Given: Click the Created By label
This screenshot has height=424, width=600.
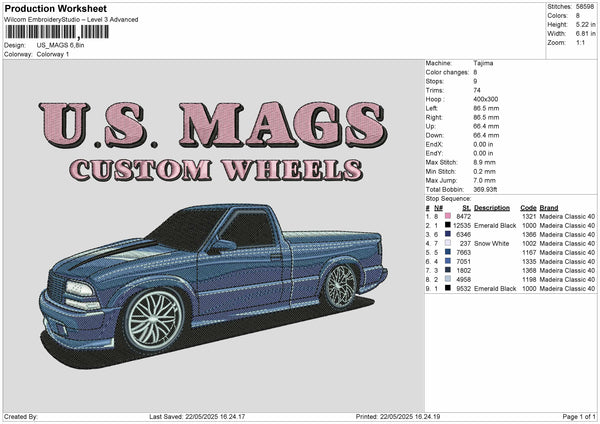Looking at the screenshot, I should 21,417.
